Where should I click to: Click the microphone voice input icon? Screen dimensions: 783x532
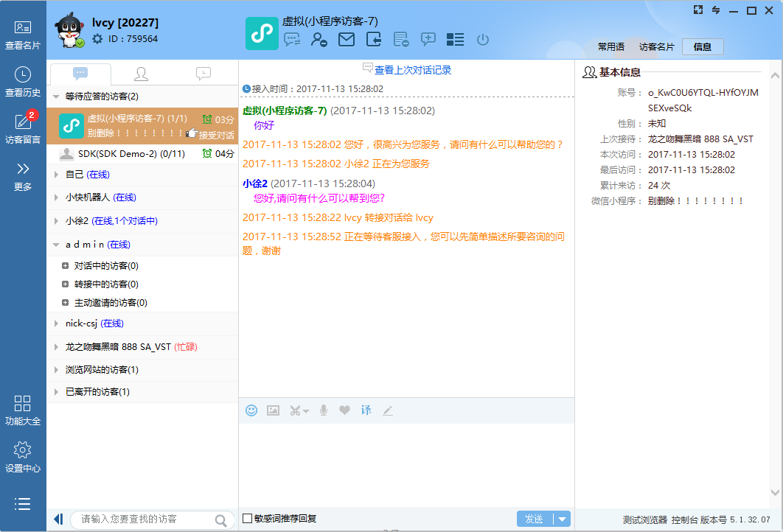(x=323, y=410)
